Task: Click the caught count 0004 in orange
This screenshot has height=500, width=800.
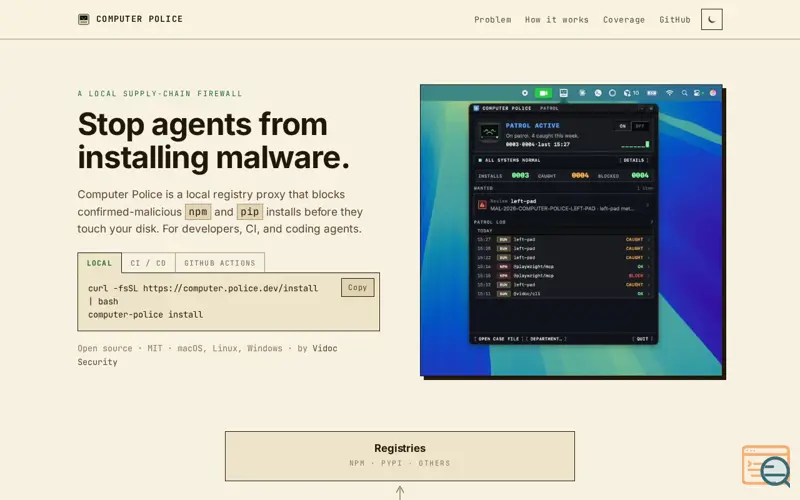Action: coord(580,175)
